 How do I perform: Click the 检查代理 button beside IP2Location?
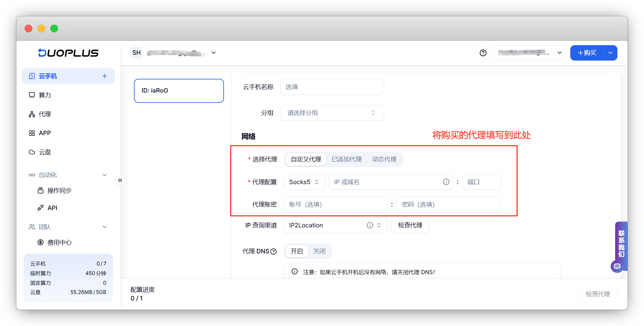[x=410, y=225]
